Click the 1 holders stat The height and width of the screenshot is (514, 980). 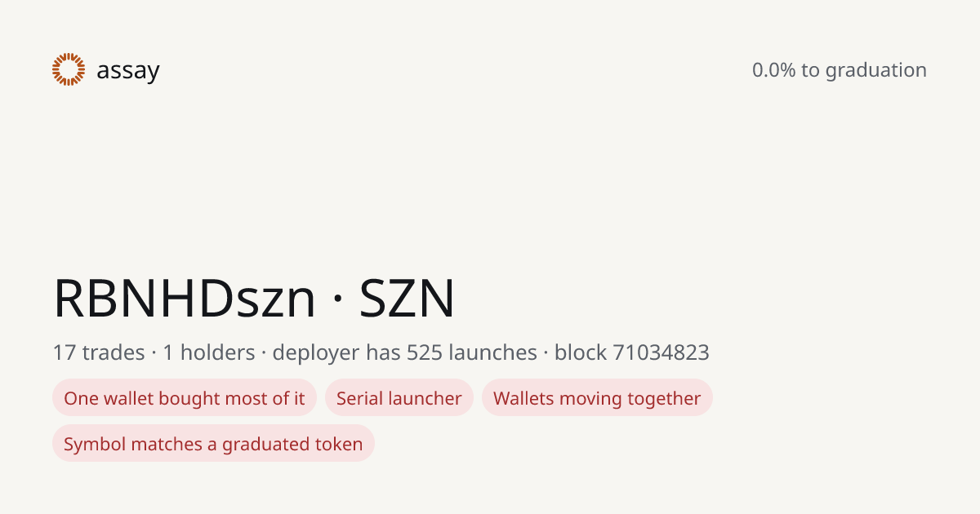coord(209,352)
